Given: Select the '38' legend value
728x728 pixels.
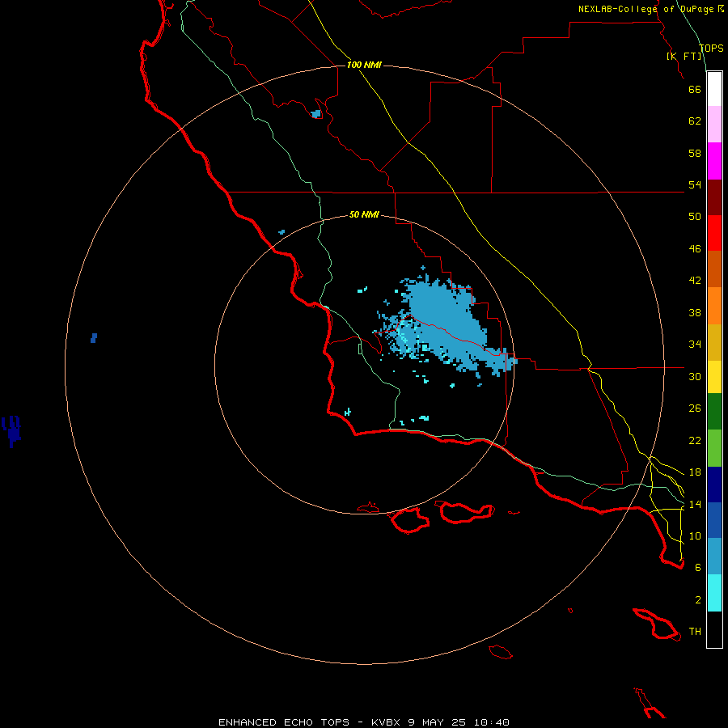Looking at the screenshot, I should point(695,312).
